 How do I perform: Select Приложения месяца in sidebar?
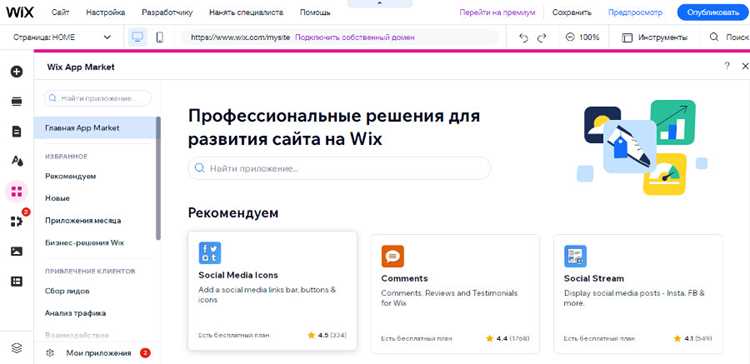click(x=83, y=221)
